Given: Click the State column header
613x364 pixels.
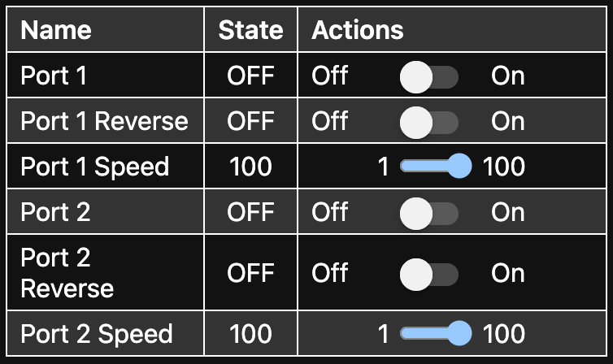Looking at the screenshot, I should (250, 31).
